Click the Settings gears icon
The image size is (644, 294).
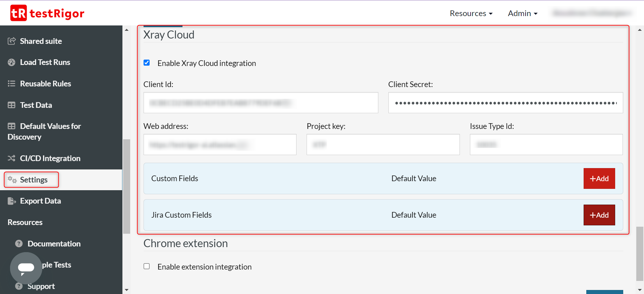pos(12,180)
